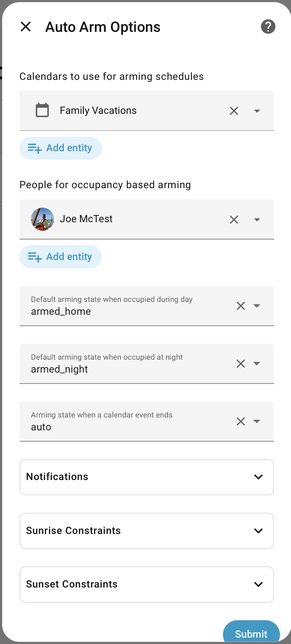Open the daytime arming state dropdown
The image size is (291, 644).
257,305
